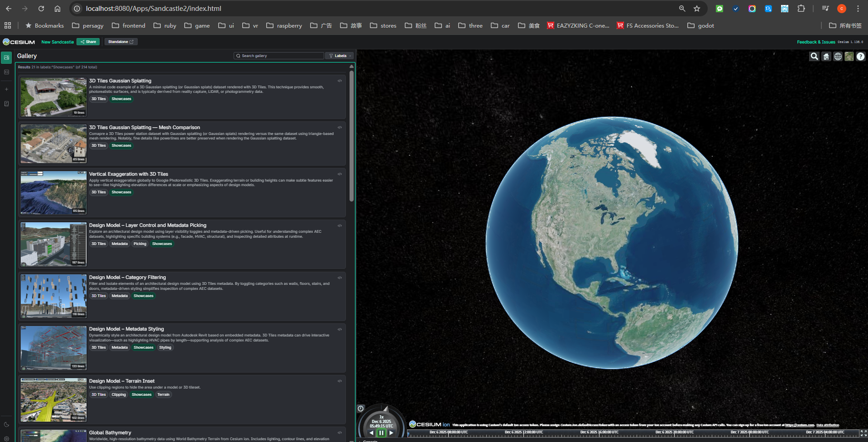
Task: Open the EAZYZKING C-one bookmark
Action: (578, 26)
